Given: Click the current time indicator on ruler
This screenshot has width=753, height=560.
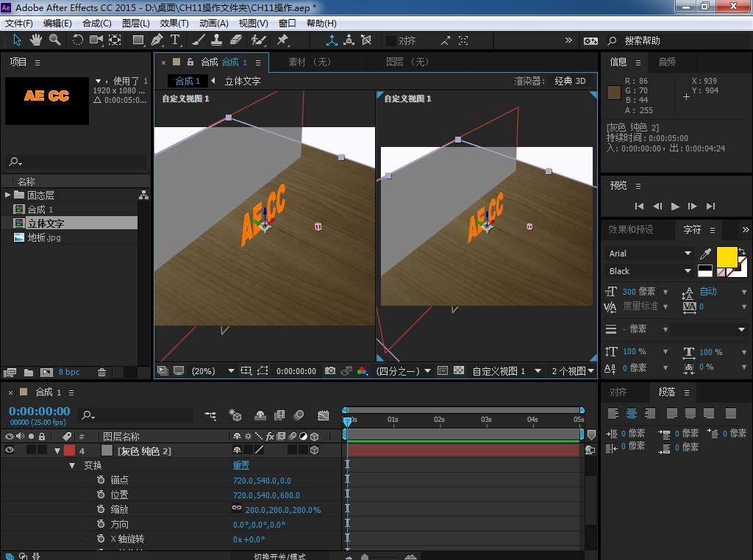Looking at the screenshot, I should point(347,420).
